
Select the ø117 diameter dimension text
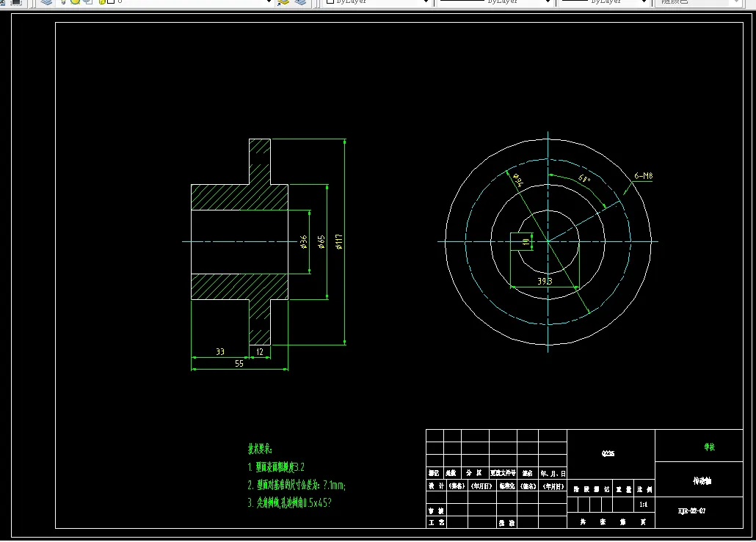pos(339,241)
